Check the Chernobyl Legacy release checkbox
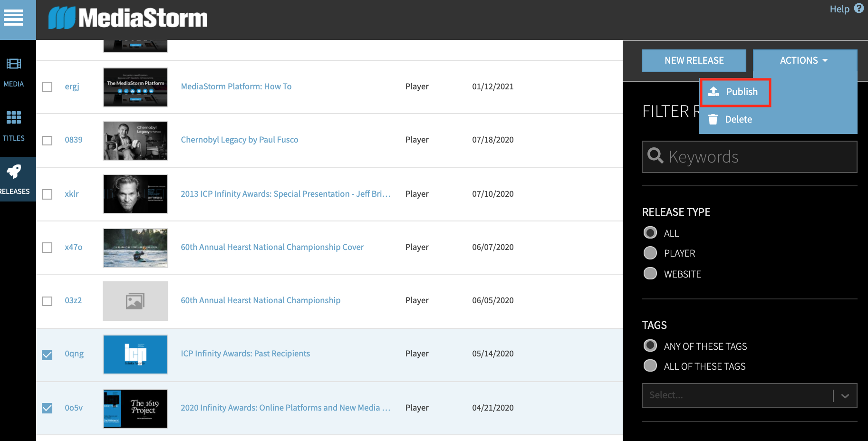868x441 pixels. tap(47, 141)
